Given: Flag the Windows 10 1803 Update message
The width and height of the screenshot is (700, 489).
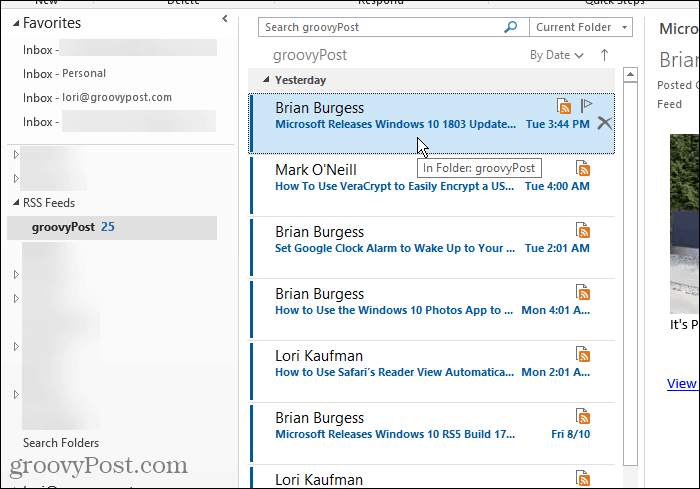Looking at the screenshot, I should pyautogui.click(x=586, y=105).
